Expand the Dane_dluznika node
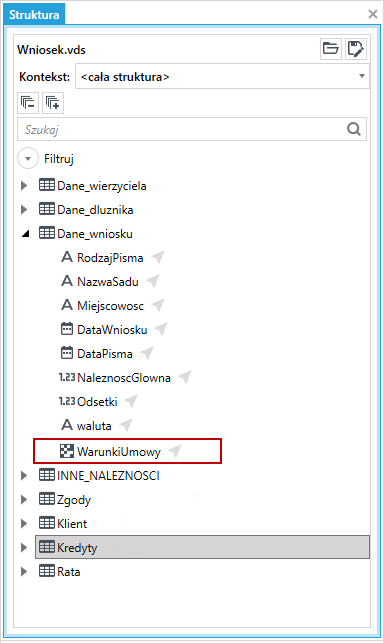The height and width of the screenshot is (643, 384). click(24, 210)
